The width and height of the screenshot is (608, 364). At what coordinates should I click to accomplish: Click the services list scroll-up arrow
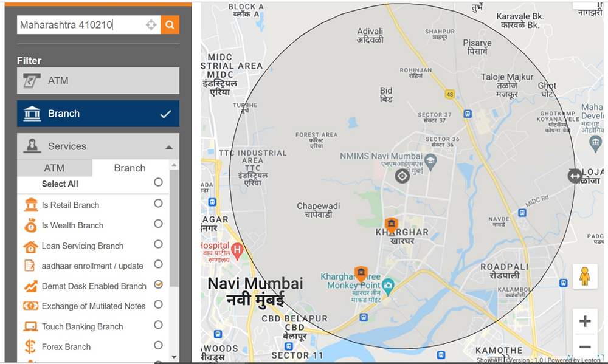coord(174,165)
